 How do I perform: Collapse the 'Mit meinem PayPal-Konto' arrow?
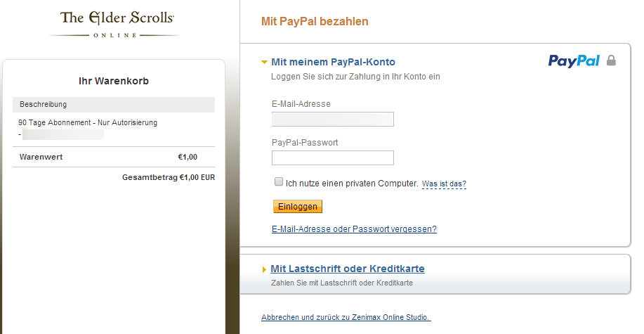pyautogui.click(x=265, y=63)
